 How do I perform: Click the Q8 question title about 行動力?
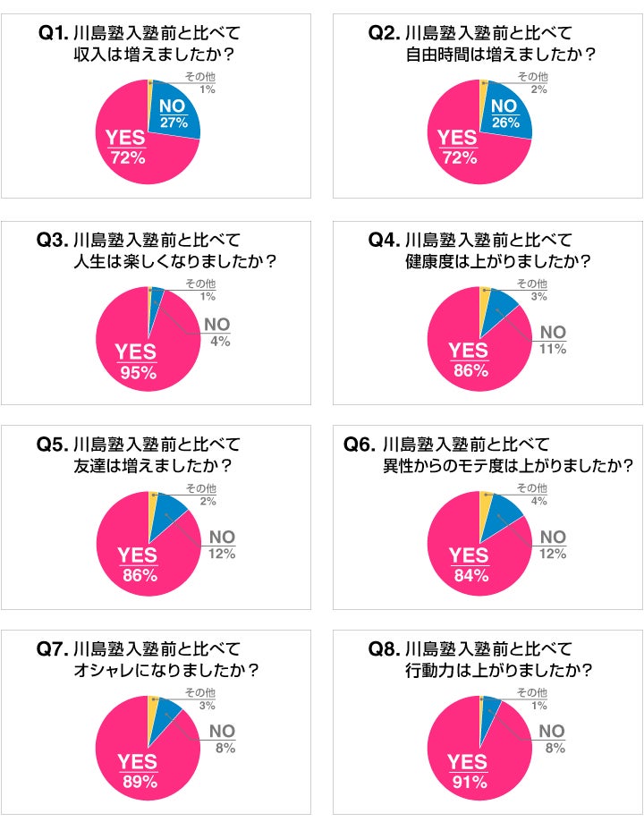[480, 659]
